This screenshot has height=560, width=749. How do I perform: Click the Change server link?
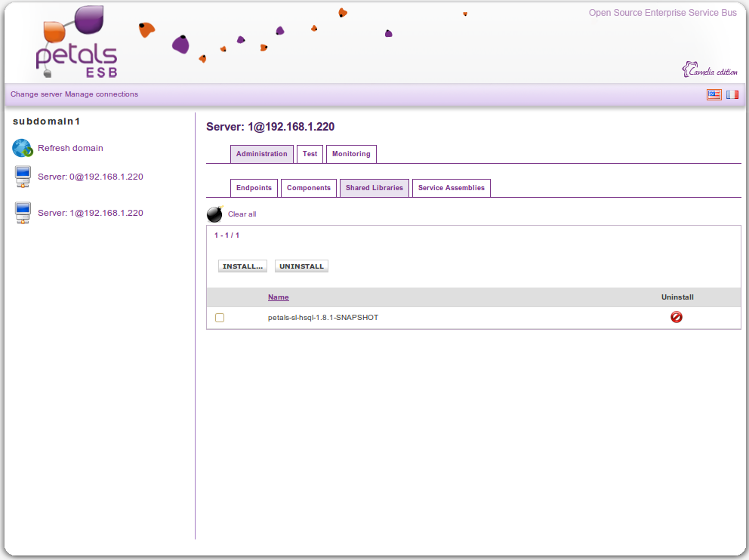coord(36,94)
